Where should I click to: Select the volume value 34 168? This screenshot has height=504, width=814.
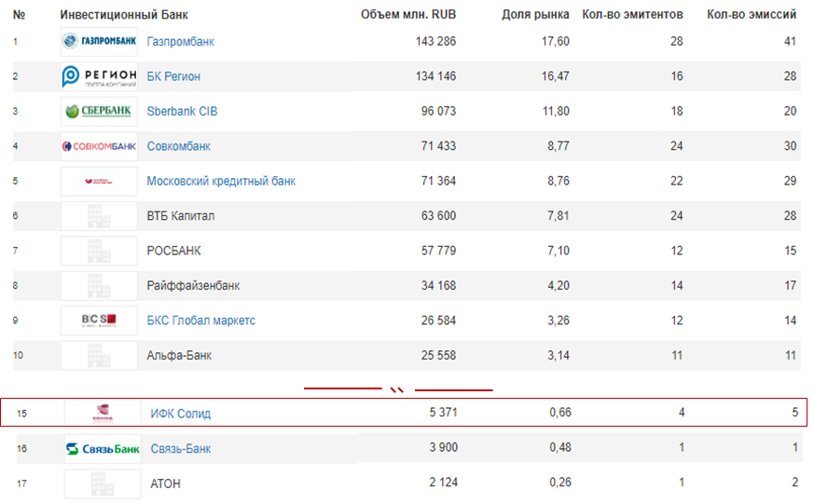tap(438, 286)
